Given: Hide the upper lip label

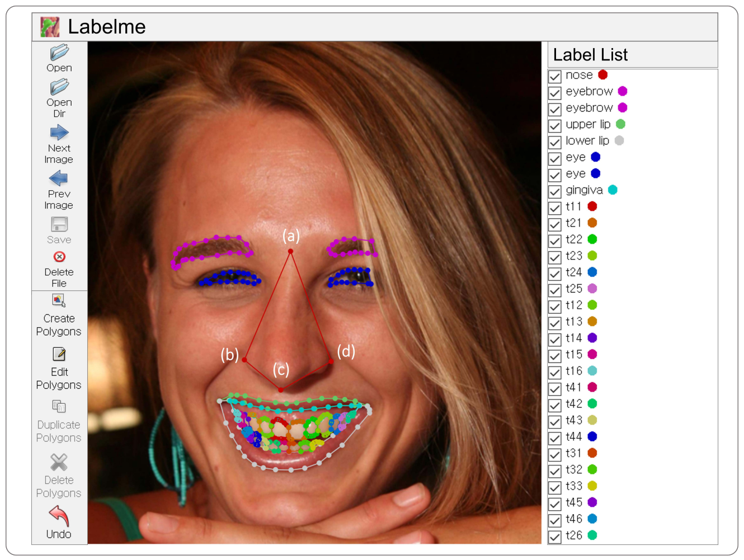Looking at the screenshot, I should tap(555, 125).
